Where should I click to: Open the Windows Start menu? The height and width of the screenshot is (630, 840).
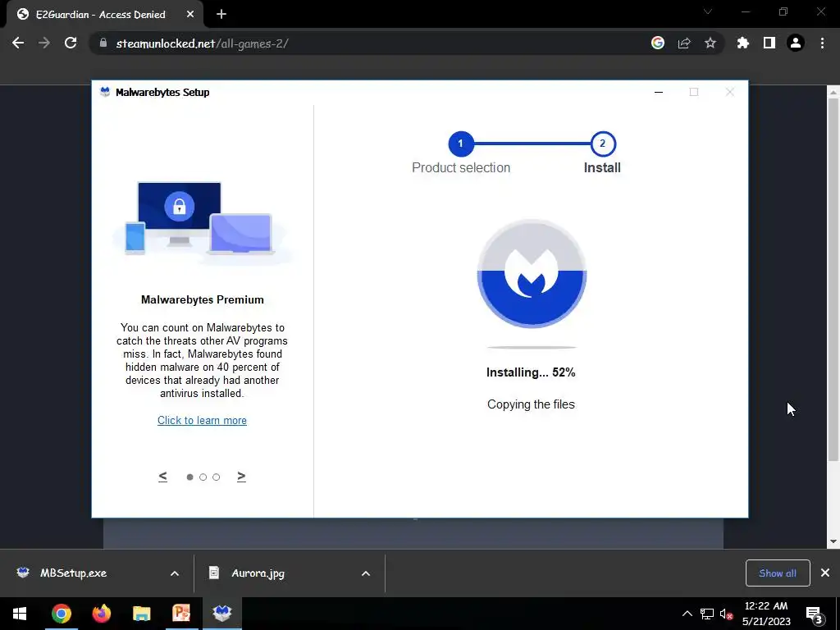click(x=20, y=614)
